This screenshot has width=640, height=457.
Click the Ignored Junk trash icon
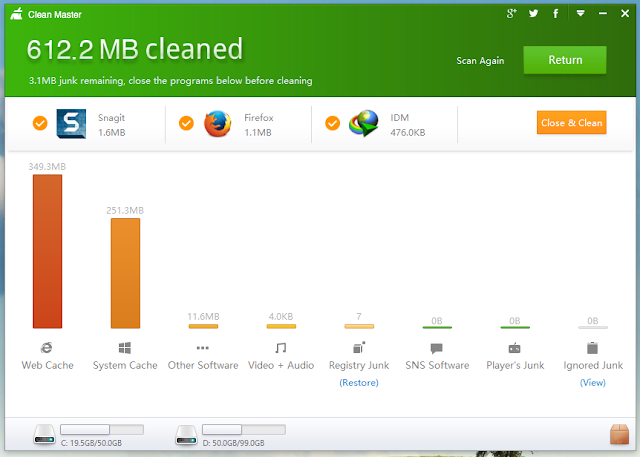click(592, 348)
